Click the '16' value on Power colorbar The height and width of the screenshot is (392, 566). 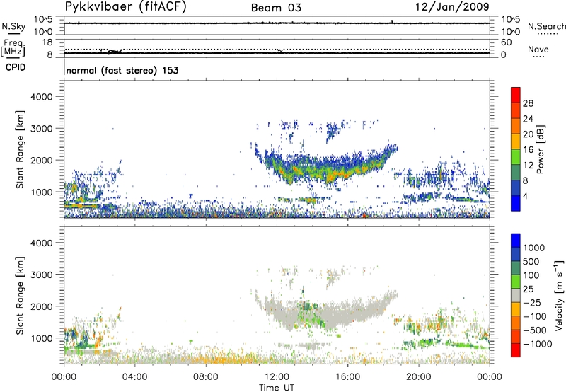(x=528, y=150)
